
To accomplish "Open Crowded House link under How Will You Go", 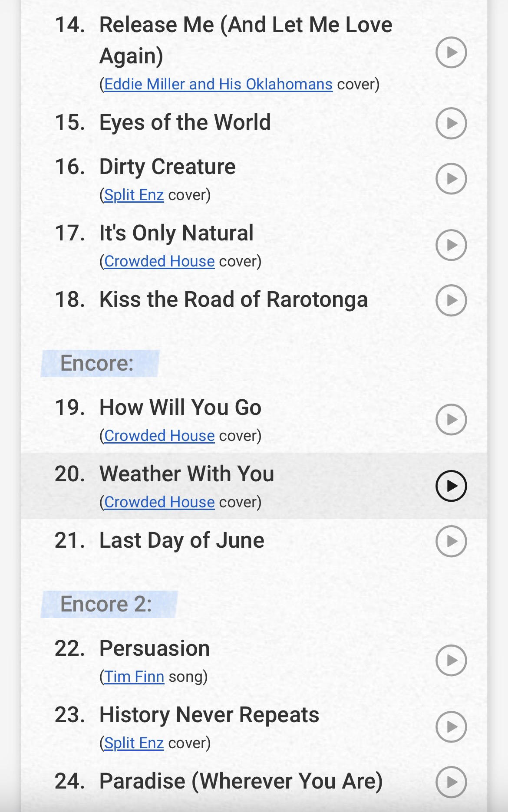I will point(159,436).
